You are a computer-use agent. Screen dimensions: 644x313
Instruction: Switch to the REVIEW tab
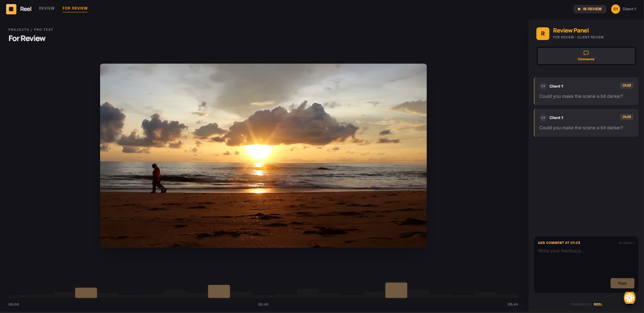click(x=47, y=8)
